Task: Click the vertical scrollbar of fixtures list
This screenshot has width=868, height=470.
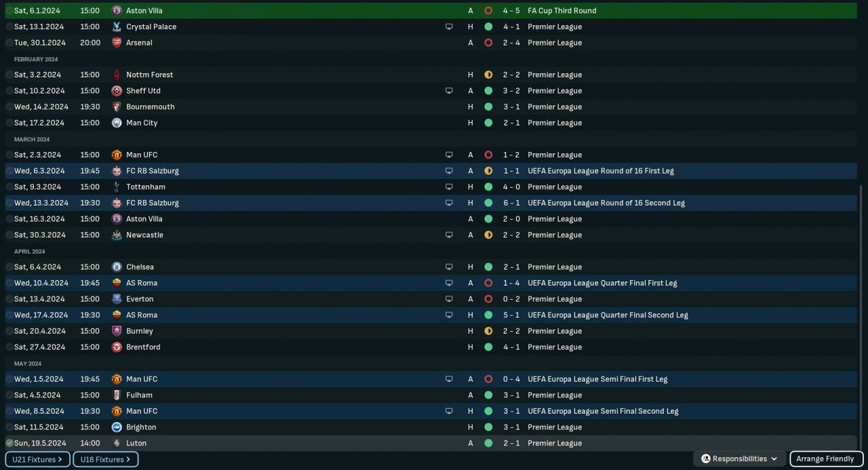Action: pyautogui.click(x=861, y=312)
